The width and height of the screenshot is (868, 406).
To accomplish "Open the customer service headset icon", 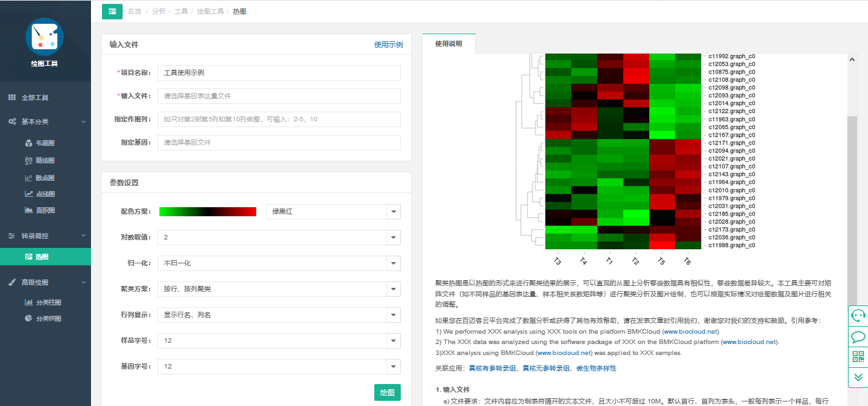I will pyautogui.click(x=858, y=315).
